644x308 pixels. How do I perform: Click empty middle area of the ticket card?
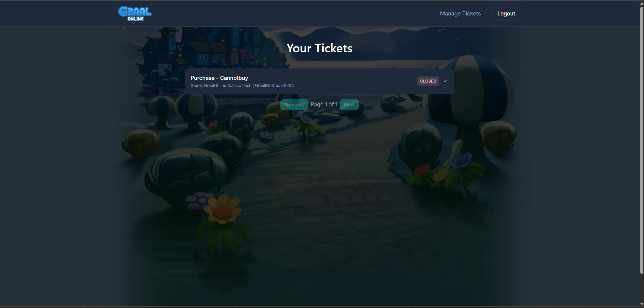pos(353,81)
